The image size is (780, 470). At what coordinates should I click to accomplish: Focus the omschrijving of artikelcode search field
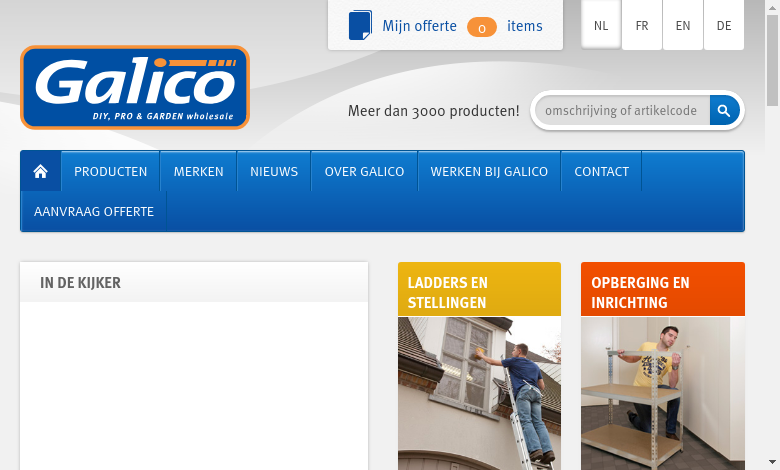(x=622, y=110)
